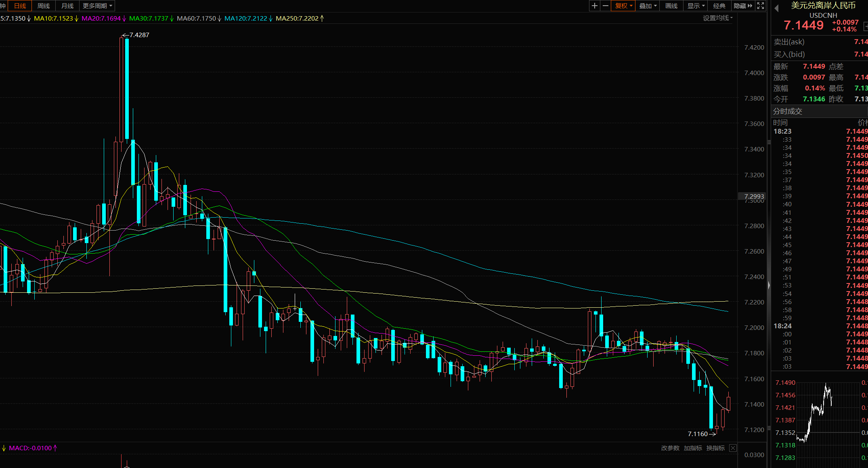Image resolution: width=868 pixels, height=468 pixels.
Task: Enter fullscreen chart mode
Action: click(x=761, y=6)
